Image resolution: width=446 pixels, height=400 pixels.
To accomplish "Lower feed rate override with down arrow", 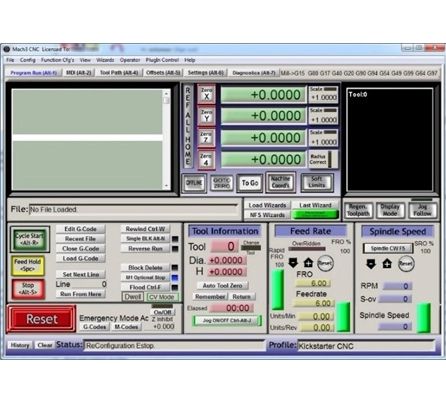I will click(x=293, y=263).
